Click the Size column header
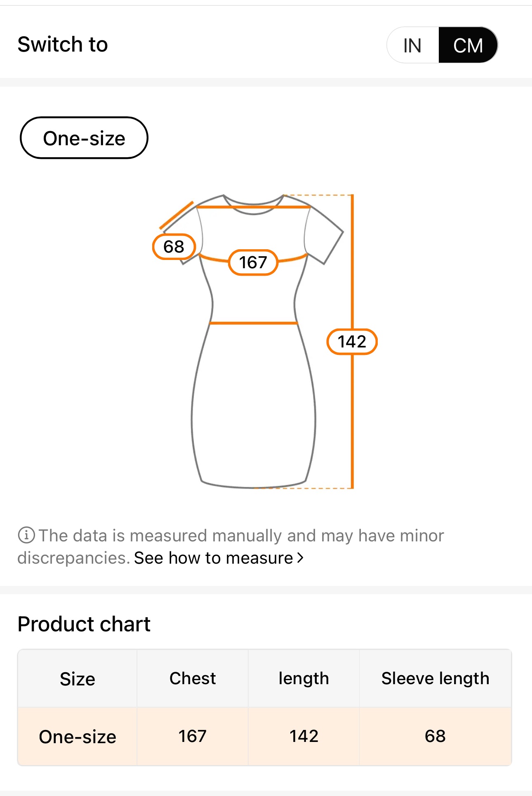 point(78,679)
